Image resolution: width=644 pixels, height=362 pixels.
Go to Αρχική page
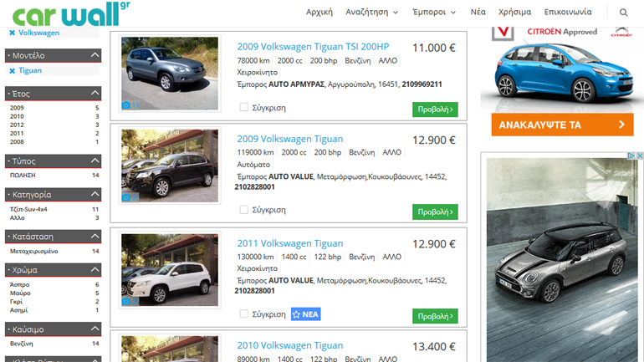[319, 13]
